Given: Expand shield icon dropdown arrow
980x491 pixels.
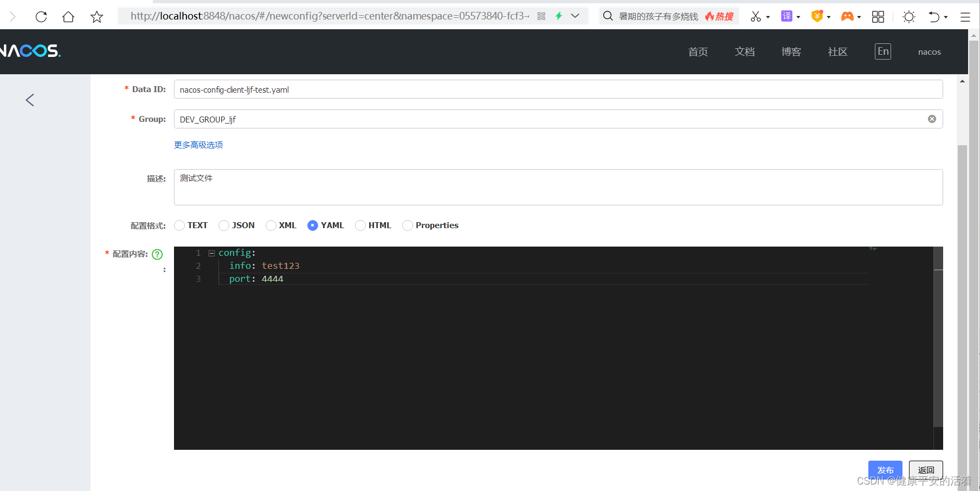Looking at the screenshot, I should (x=829, y=17).
